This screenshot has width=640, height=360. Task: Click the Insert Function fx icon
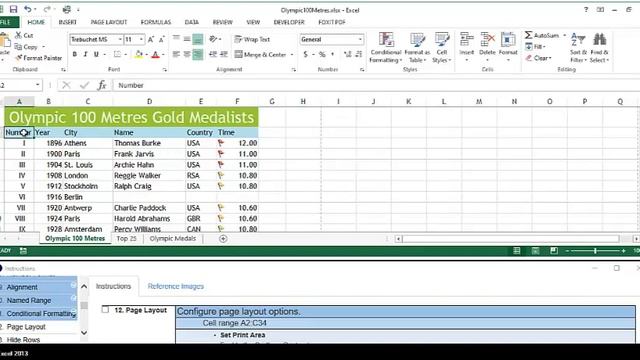(102, 85)
